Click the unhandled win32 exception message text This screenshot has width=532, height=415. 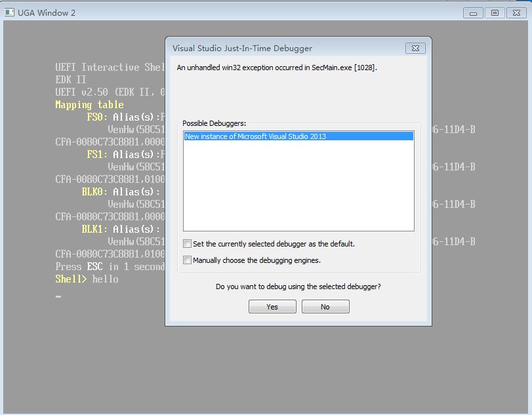point(277,68)
